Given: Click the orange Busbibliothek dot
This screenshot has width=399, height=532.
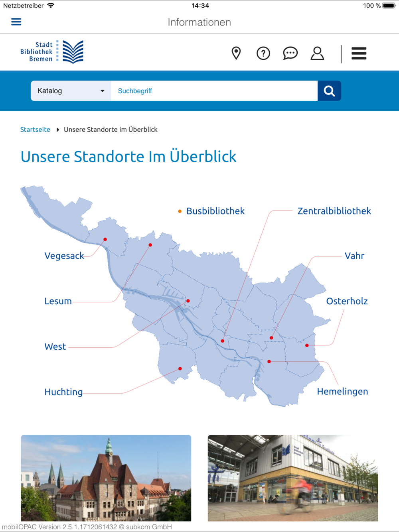Looking at the screenshot, I should [x=180, y=211].
